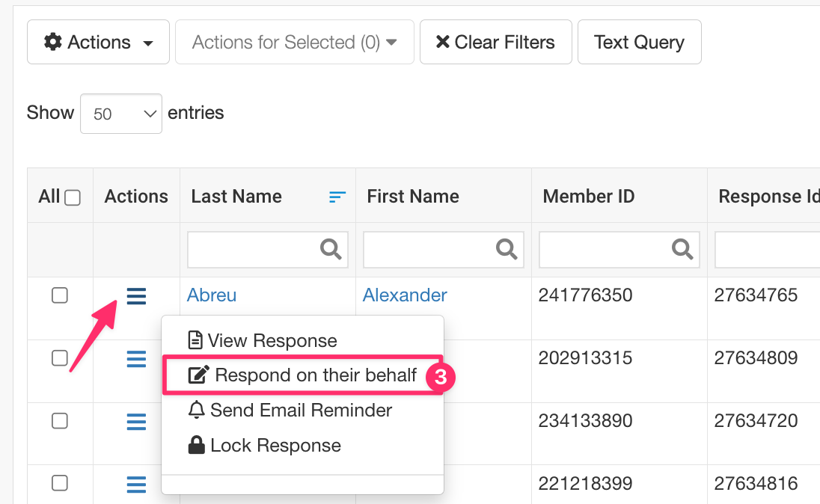Image resolution: width=820 pixels, height=504 pixels.
Task: Choose Lock Response menu item
Action: click(x=302, y=446)
